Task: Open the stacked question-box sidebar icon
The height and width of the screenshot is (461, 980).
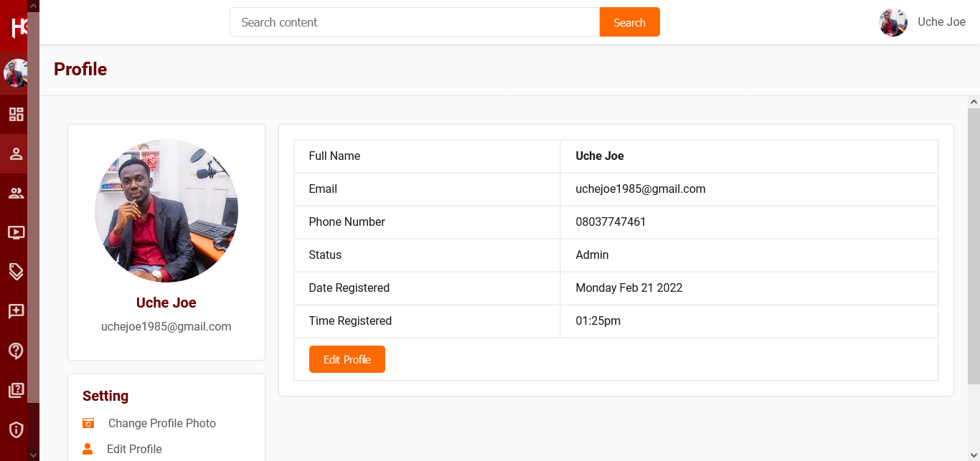Action: point(16,390)
